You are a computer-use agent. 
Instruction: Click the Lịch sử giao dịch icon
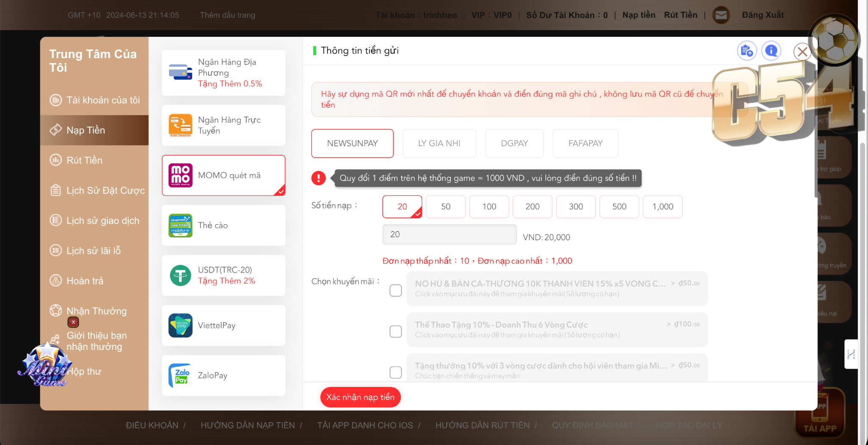(56, 220)
